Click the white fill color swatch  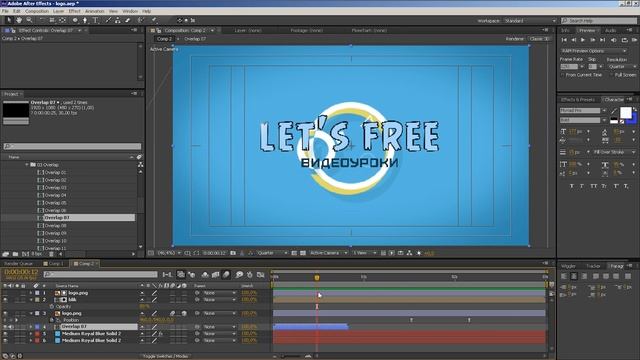[x=625, y=112]
